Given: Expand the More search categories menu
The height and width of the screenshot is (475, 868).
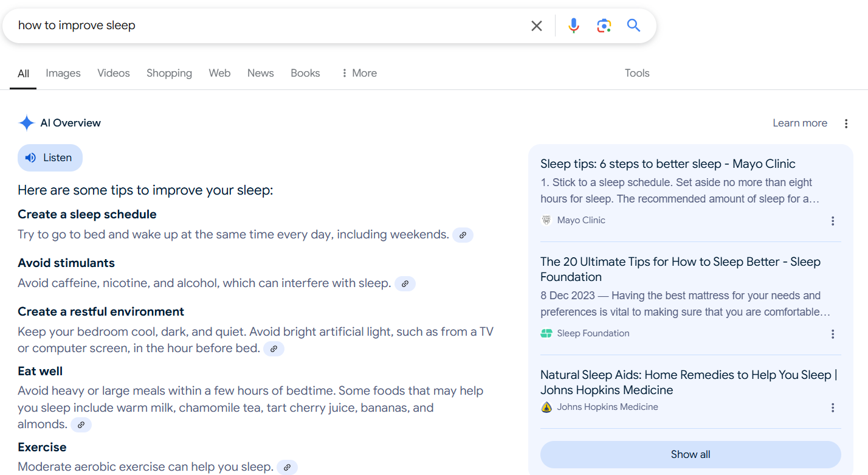Looking at the screenshot, I should 359,73.
